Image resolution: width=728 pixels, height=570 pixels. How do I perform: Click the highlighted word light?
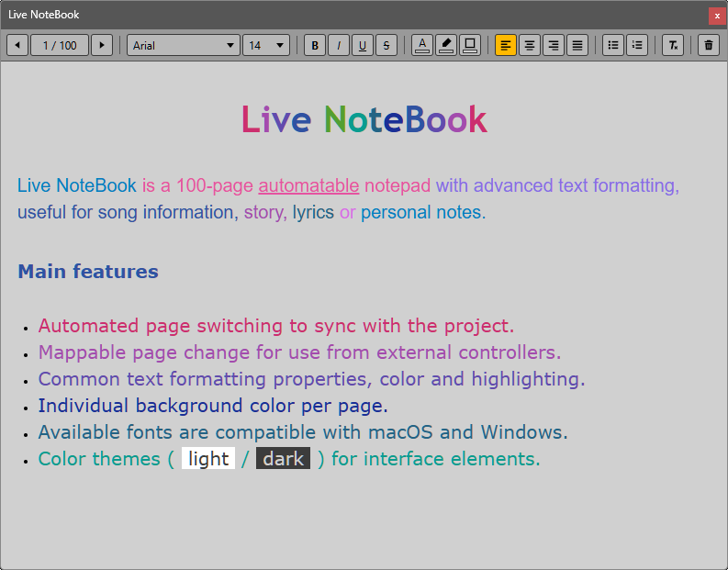click(208, 459)
